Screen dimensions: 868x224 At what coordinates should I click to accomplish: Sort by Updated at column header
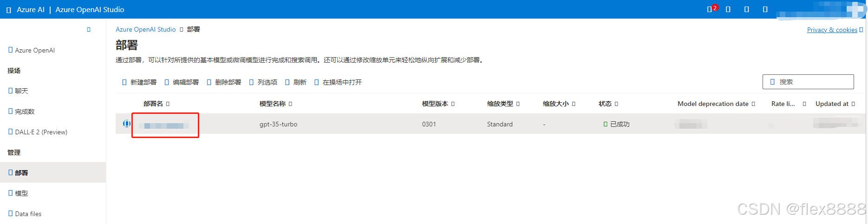(835, 104)
